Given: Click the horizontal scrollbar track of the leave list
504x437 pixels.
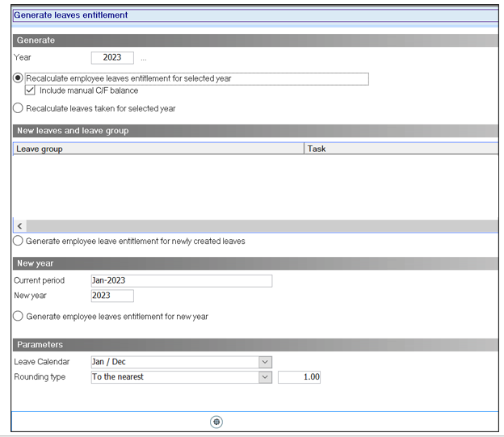Looking at the screenshot, I should point(258,227).
